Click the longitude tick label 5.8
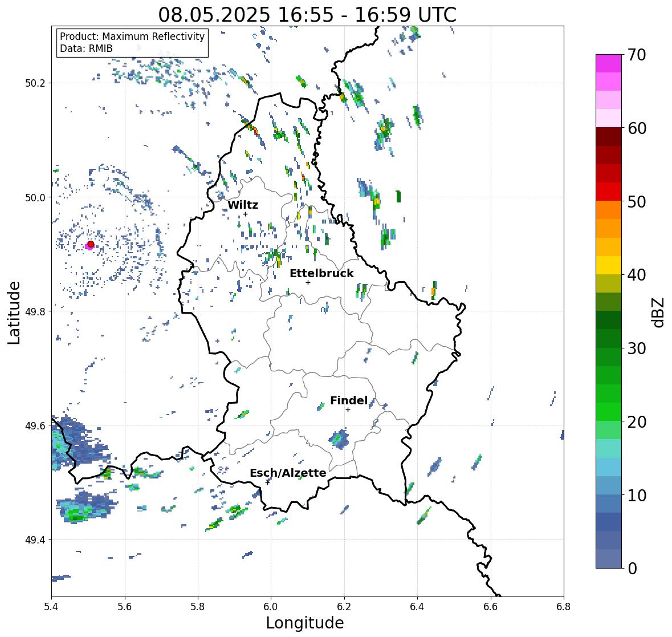672x637 pixels. pyautogui.click(x=198, y=607)
